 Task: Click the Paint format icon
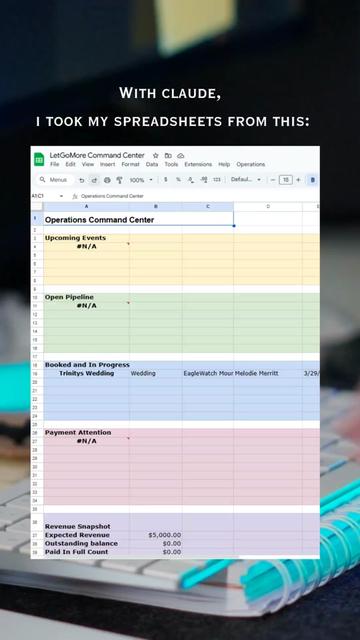(x=120, y=180)
